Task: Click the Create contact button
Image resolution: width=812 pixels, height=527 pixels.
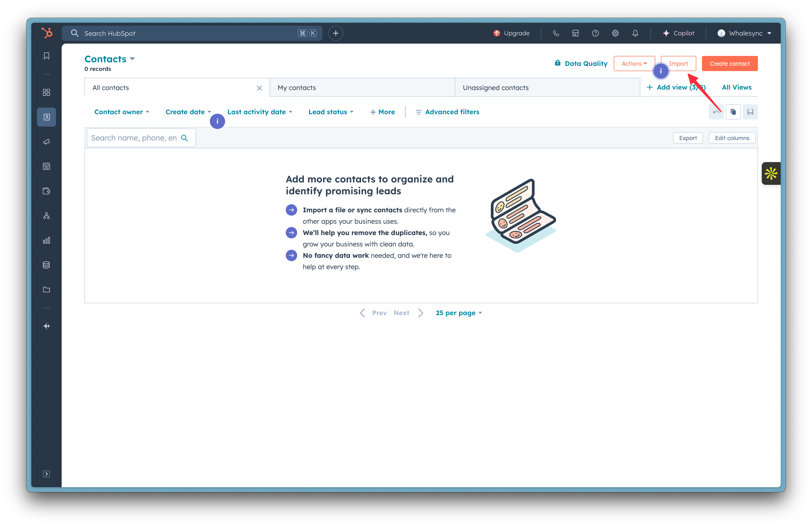Action: [729, 64]
